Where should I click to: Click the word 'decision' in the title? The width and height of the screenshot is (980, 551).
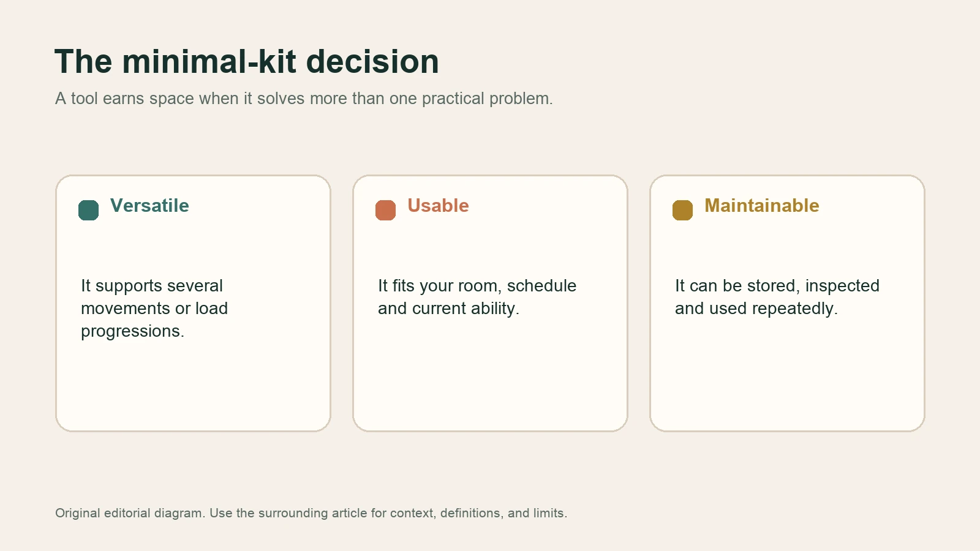point(372,62)
